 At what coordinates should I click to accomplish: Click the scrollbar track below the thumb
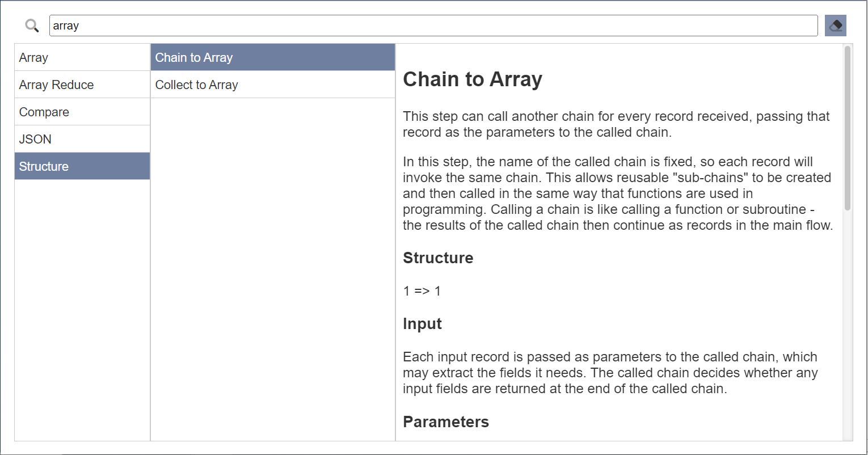click(x=848, y=323)
